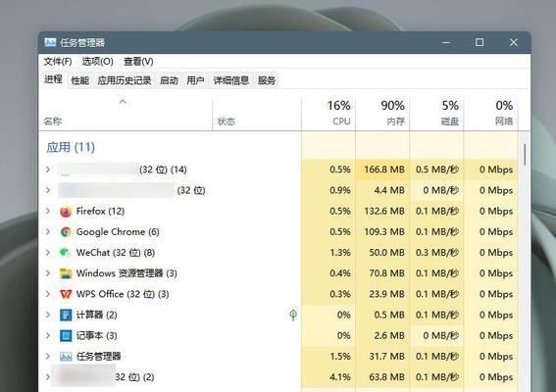Sort by the 状态 column header
The height and width of the screenshot is (392, 556).
[x=257, y=114]
